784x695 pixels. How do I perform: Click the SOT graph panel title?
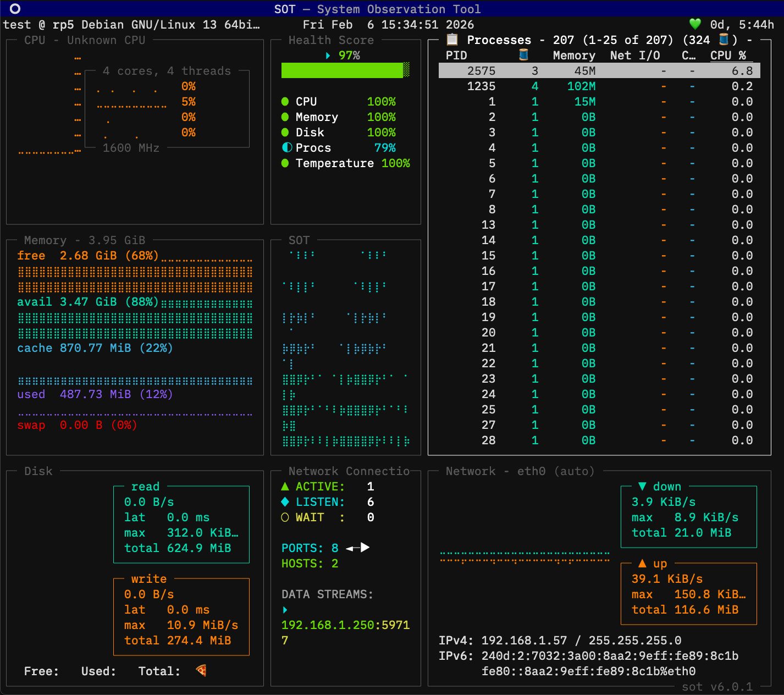299,240
